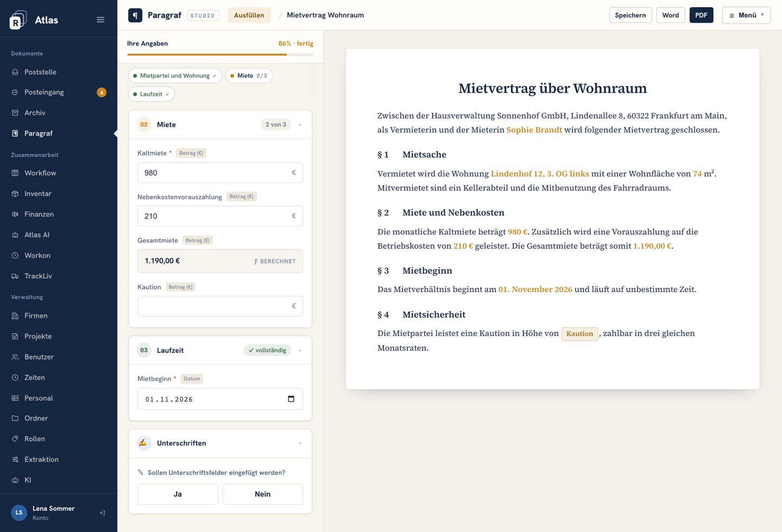Click the Kaltmiete field with 980
The image size is (782, 532).
point(220,173)
